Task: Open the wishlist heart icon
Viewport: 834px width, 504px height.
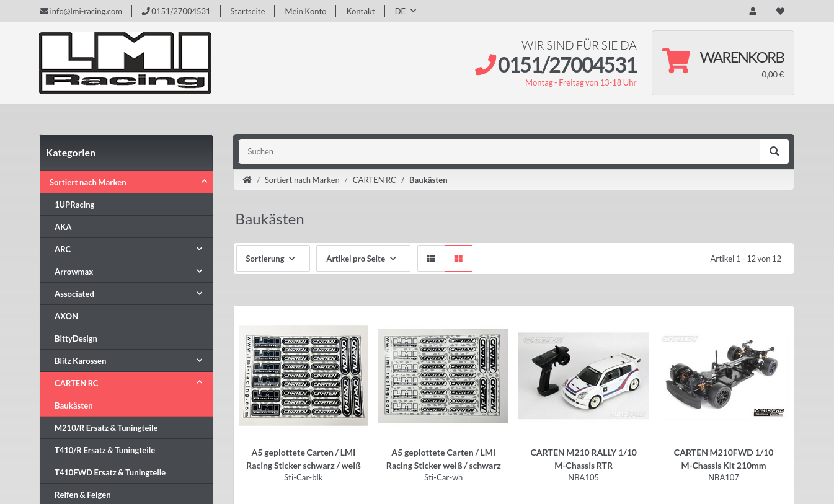Action: click(x=780, y=11)
